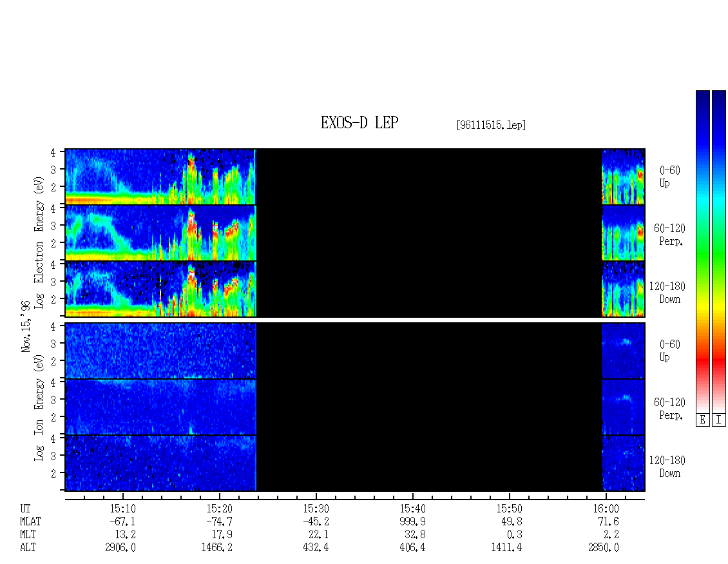Click the E electron color scale bar
This screenshot has width=728, height=564.
702,251
